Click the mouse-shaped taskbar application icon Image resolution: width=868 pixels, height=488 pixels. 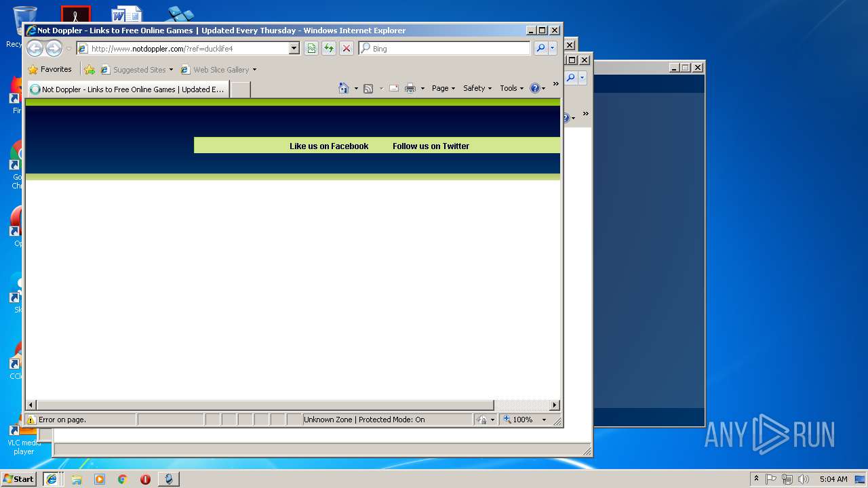[169, 479]
